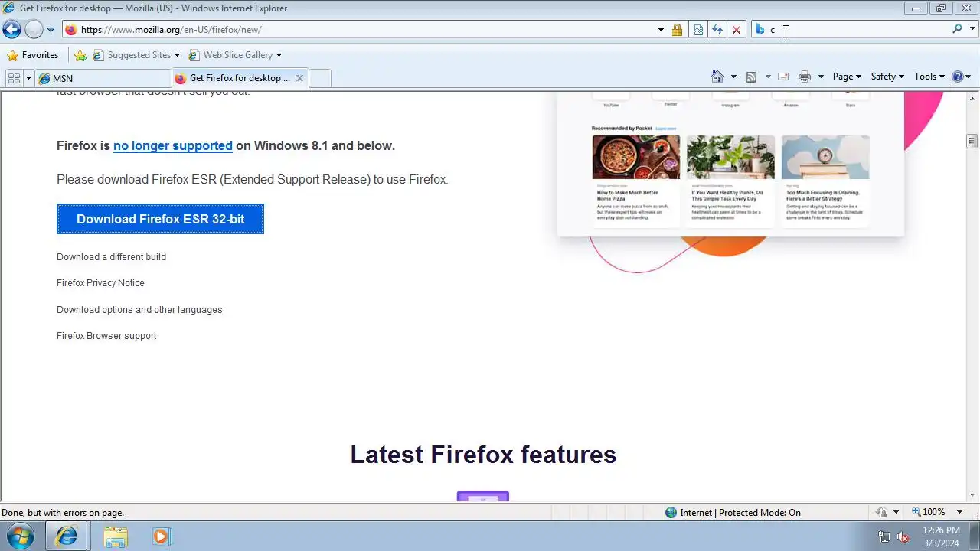Viewport: 980px width, 551px height.
Task: Click the vertical scrollbar thumb
Action: [x=972, y=141]
